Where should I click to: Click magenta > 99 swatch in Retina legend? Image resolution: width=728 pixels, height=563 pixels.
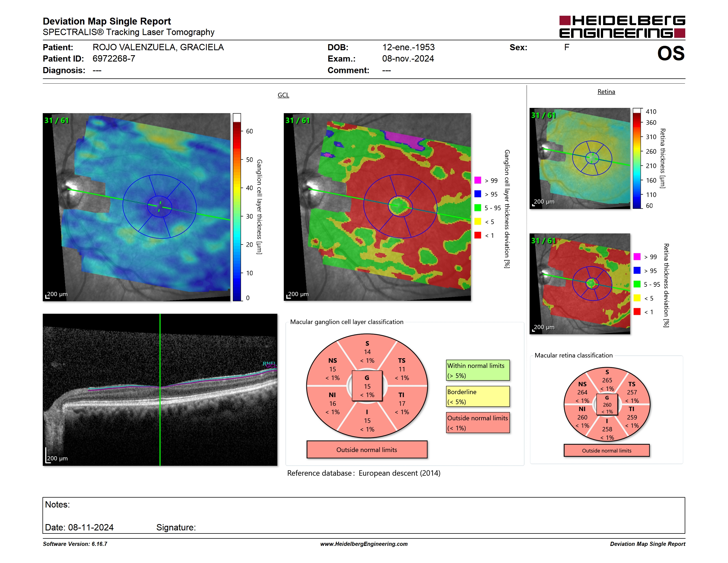click(637, 256)
